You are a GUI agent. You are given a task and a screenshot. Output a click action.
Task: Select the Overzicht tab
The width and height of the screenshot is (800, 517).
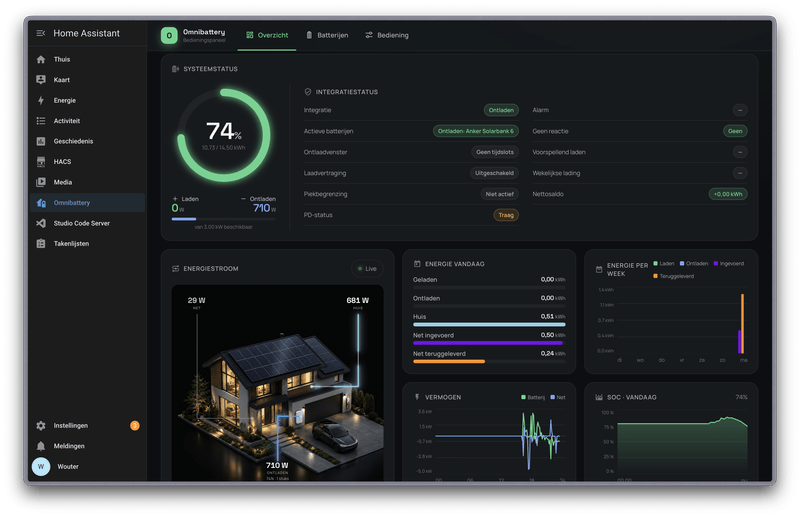pos(267,35)
